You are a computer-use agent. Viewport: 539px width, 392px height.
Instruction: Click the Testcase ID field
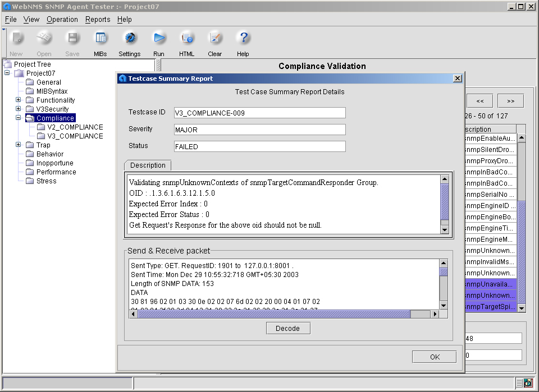(x=260, y=113)
